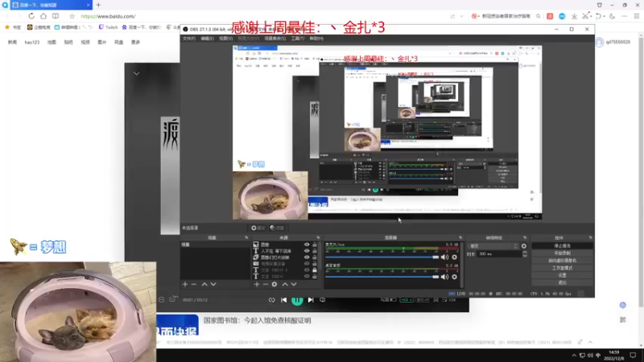
Task: Expand address bar dropdown arrow in browser
Action: 461,16
